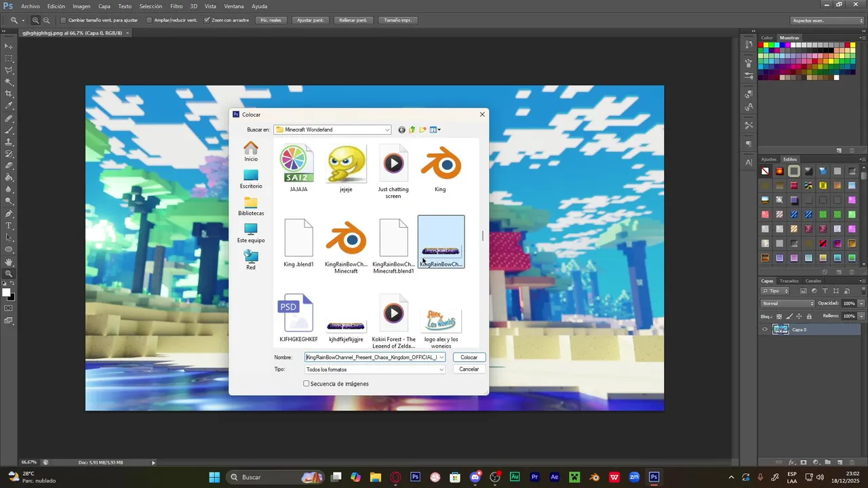The width and height of the screenshot is (868, 488).
Task: Select the Healing Brush tool
Action: [9, 119]
